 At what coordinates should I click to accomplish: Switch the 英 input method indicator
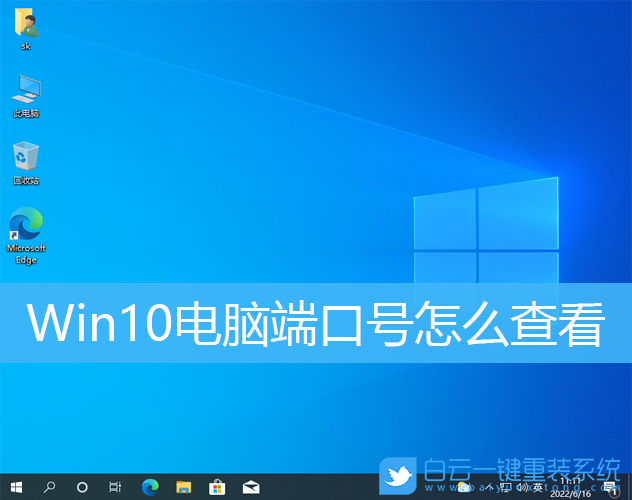pos(538,488)
